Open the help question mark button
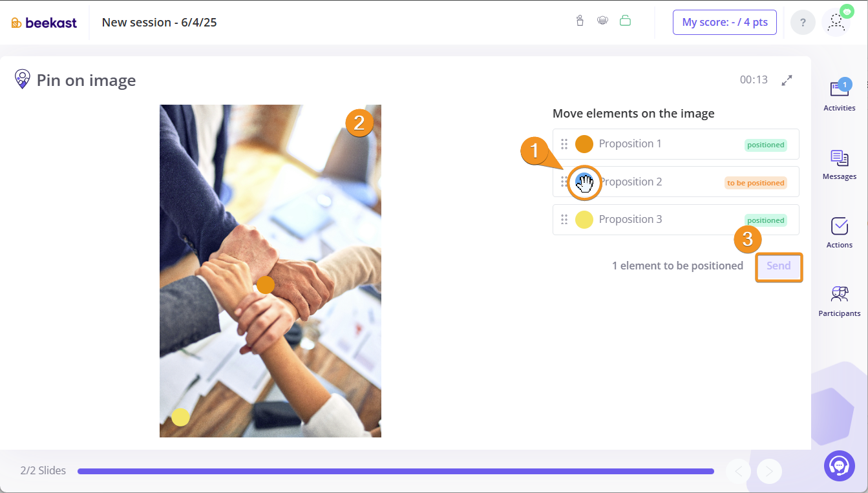 [x=803, y=23]
